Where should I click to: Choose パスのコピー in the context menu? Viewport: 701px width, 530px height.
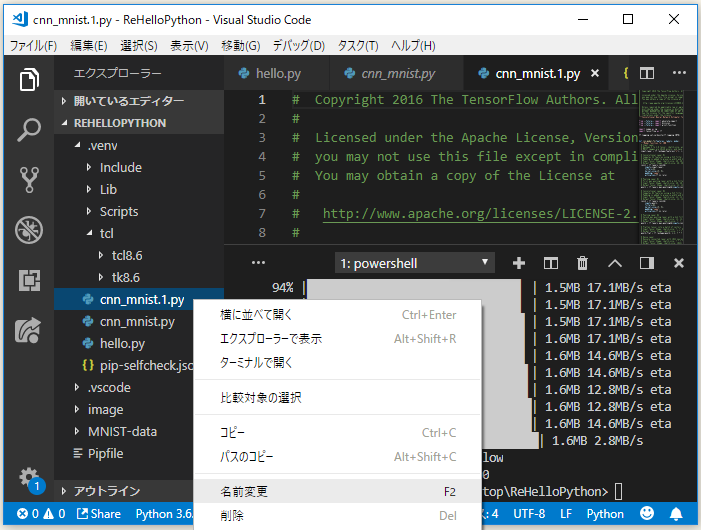pyautogui.click(x=338, y=457)
